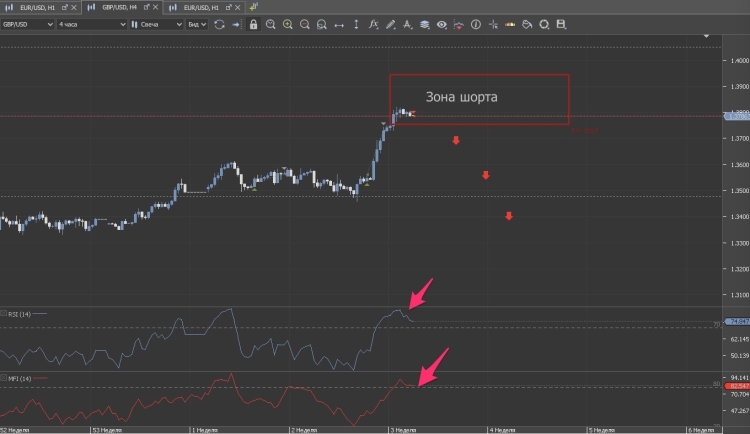Open the 'Свеча' chart type dropdown

pyautogui.click(x=156, y=24)
